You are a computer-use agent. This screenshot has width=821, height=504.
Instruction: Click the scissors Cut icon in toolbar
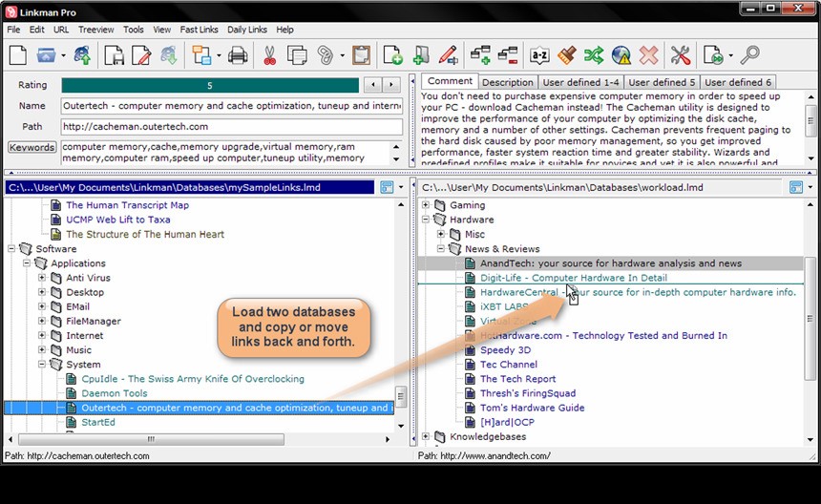(x=269, y=55)
